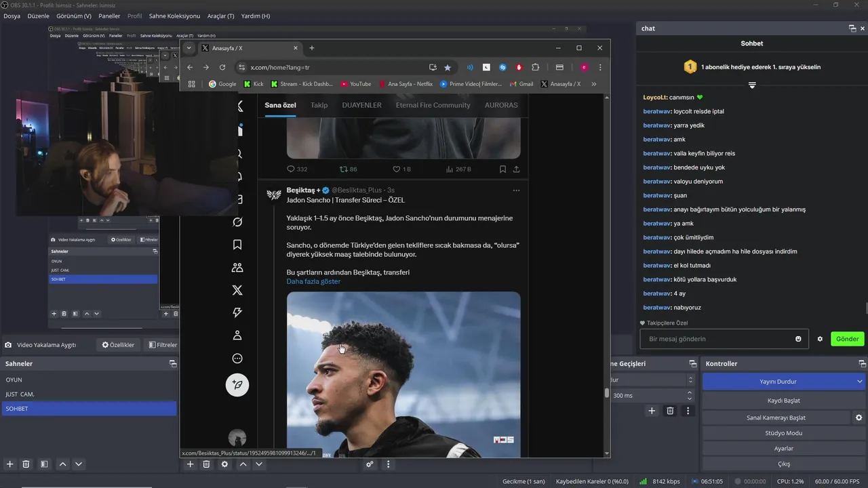The height and width of the screenshot is (488, 868).
Task: Open advanced audio properties gears icon
Action: pyautogui.click(x=370, y=464)
